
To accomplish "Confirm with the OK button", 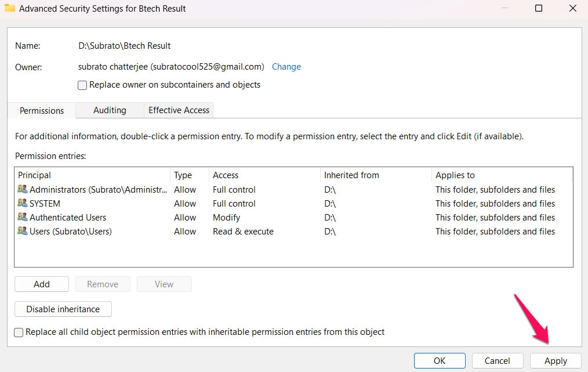I will 440,361.
